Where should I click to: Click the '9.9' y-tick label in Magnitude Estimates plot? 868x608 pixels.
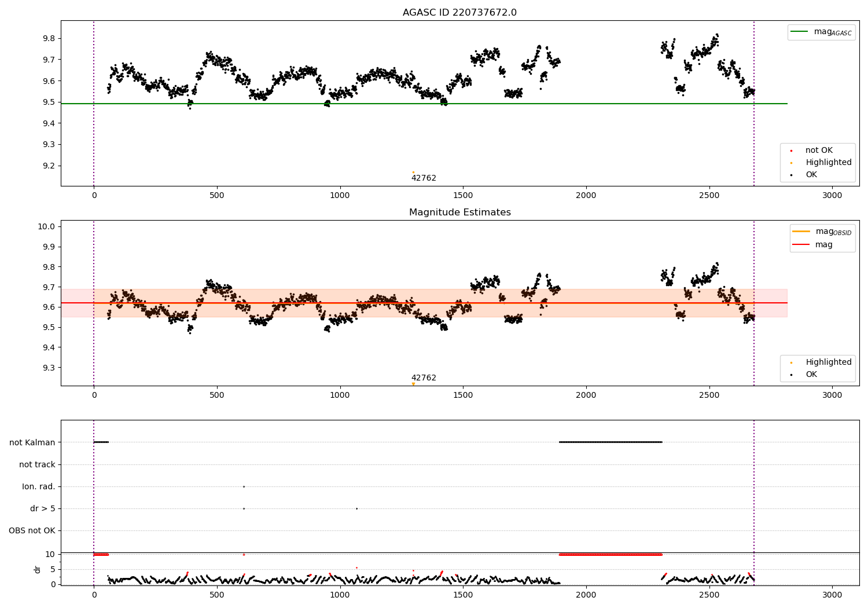tap(49, 247)
